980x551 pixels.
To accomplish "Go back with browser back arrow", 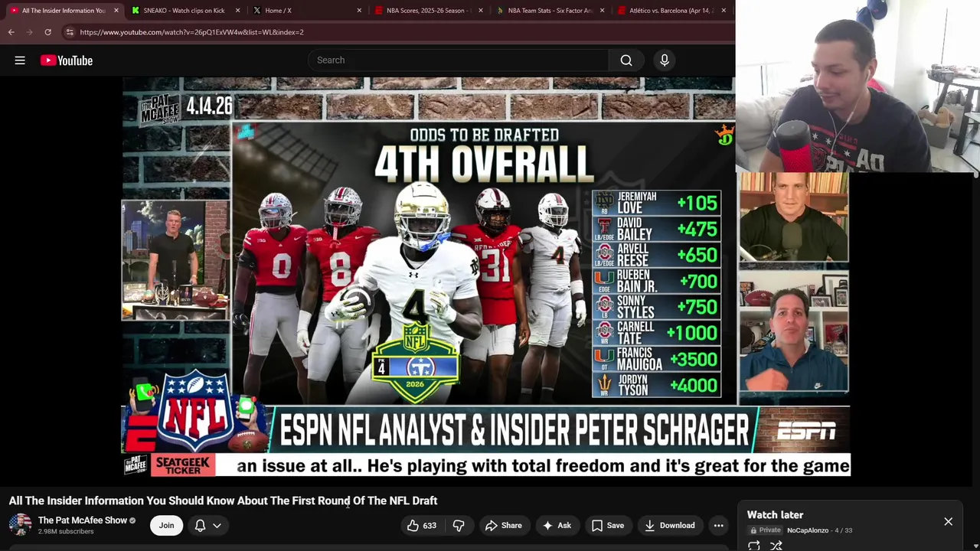I will coord(11,32).
